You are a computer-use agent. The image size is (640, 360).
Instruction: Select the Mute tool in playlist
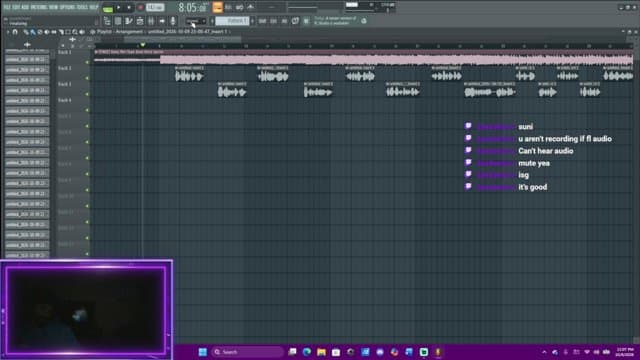tap(47, 32)
